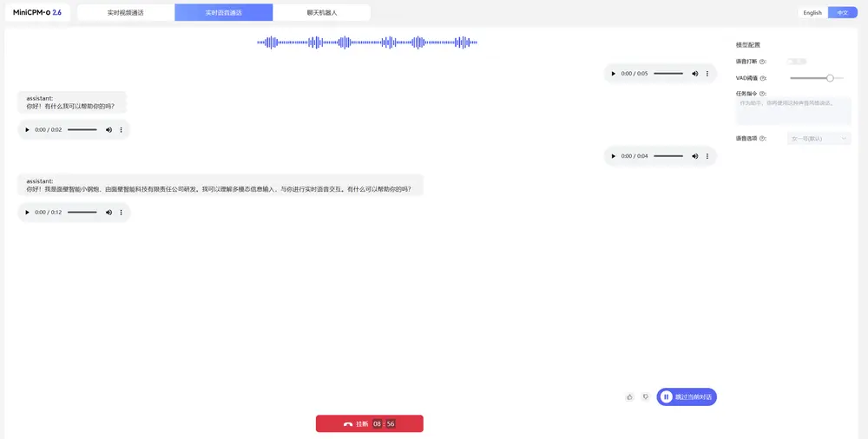868x439 pixels.
Task: Hang up the call with 挂断 button
Action: point(369,423)
